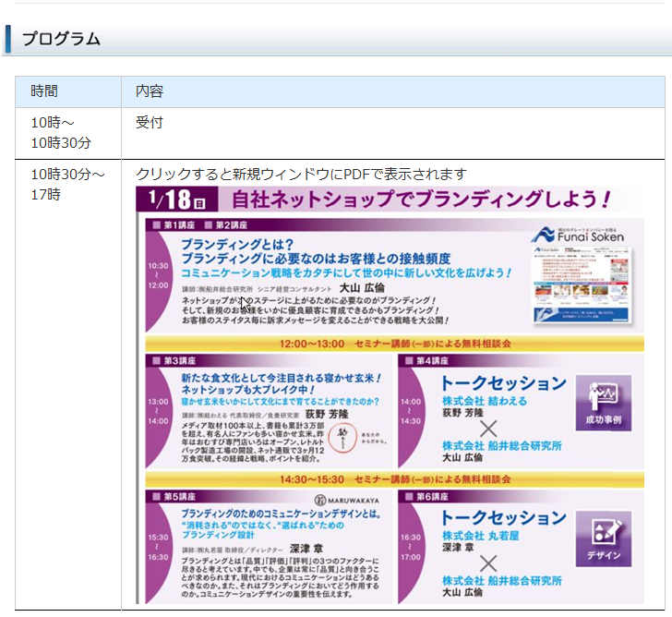Click the MARUWAKAYA logo

point(347,501)
